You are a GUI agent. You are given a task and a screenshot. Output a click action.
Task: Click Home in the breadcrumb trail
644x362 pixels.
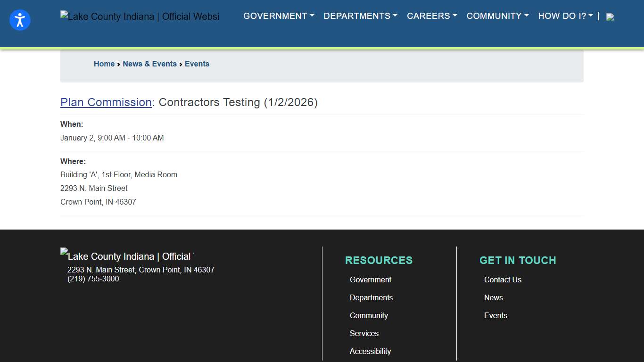pos(104,64)
